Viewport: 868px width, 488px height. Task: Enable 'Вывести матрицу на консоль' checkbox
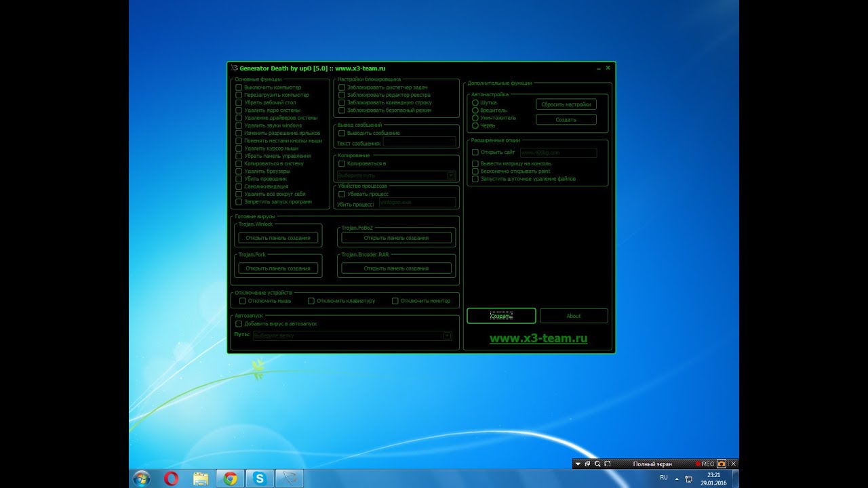pyautogui.click(x=475, y=164)
